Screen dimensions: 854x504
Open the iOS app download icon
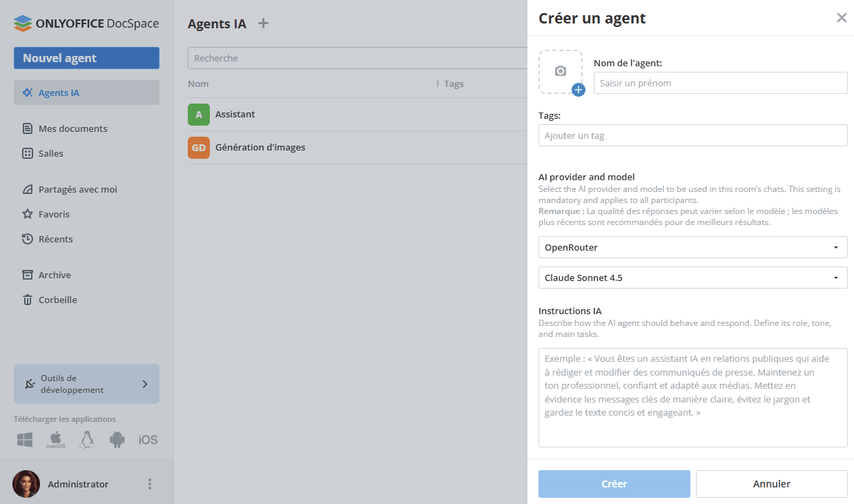point(148,440)
